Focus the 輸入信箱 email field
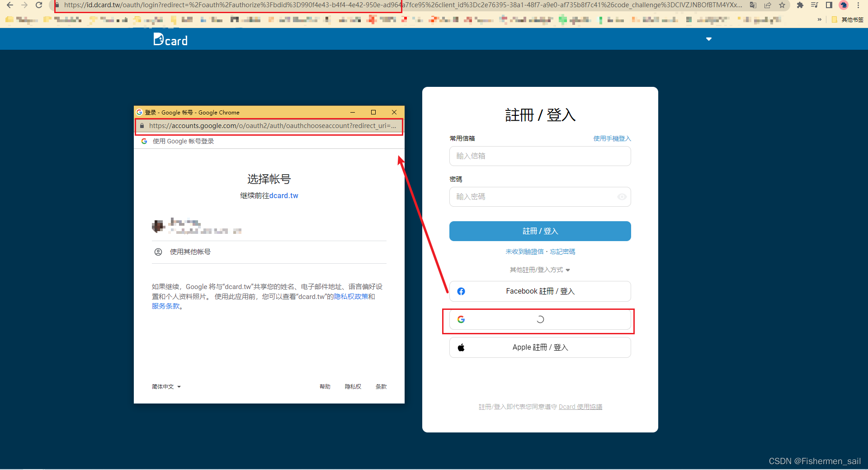The width and height of the screenshot is (868, 470). (x=540, y=156)
